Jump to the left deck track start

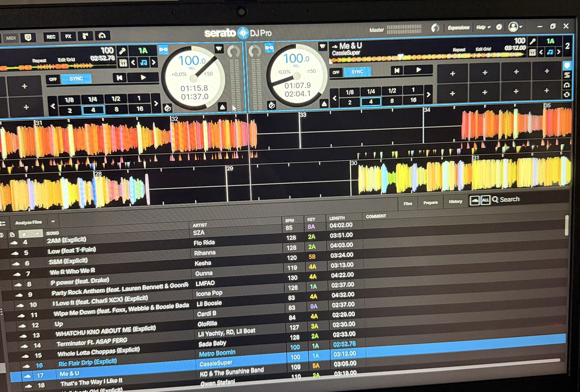click(119, 78)
